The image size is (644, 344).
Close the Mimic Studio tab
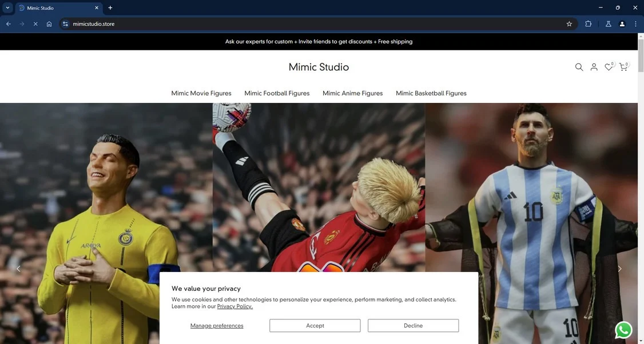tap(97, 8)
